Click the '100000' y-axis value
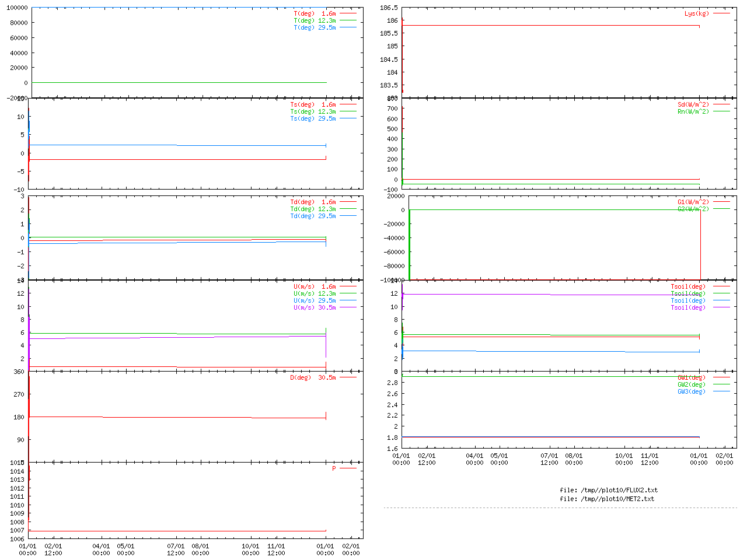This screenshot has height=560, width=747. (17, 8)
